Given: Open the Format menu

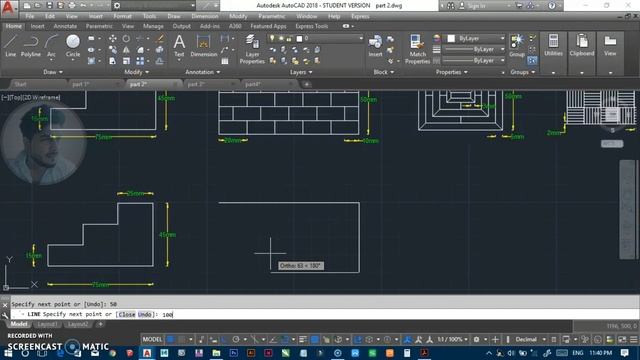Looking at the screenshot, I should point(122,16).
